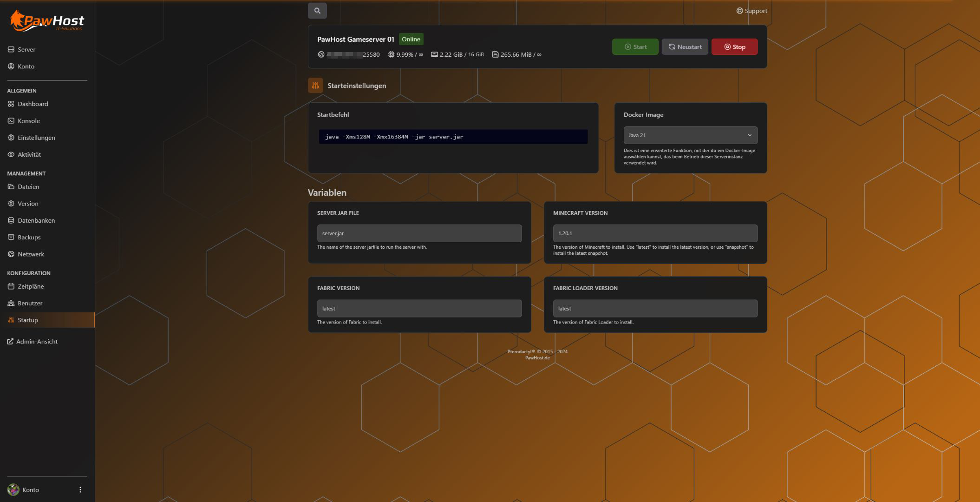The image size is (980, 502).
Task: Open the Dateien file manager page
Action: [28, 187]
